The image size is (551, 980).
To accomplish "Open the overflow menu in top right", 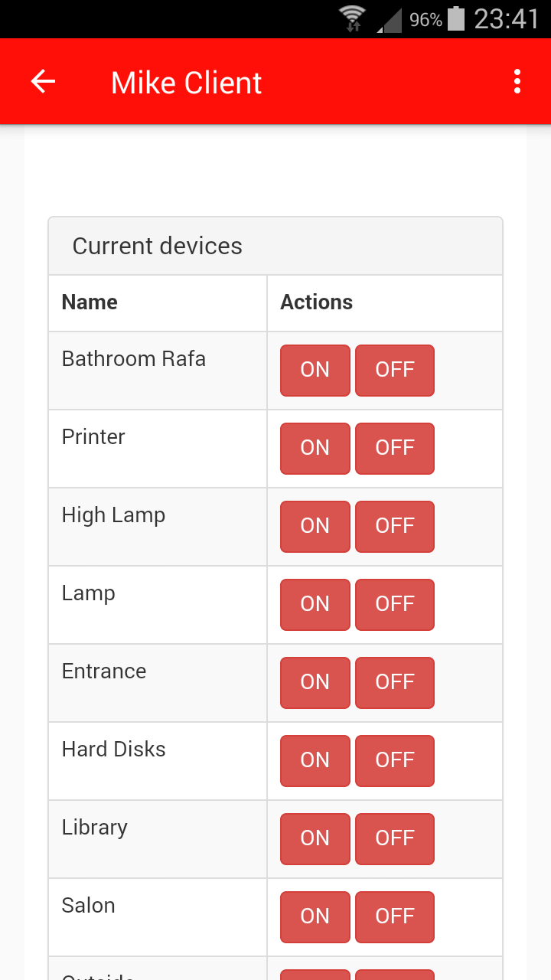I will click(517, 80).
